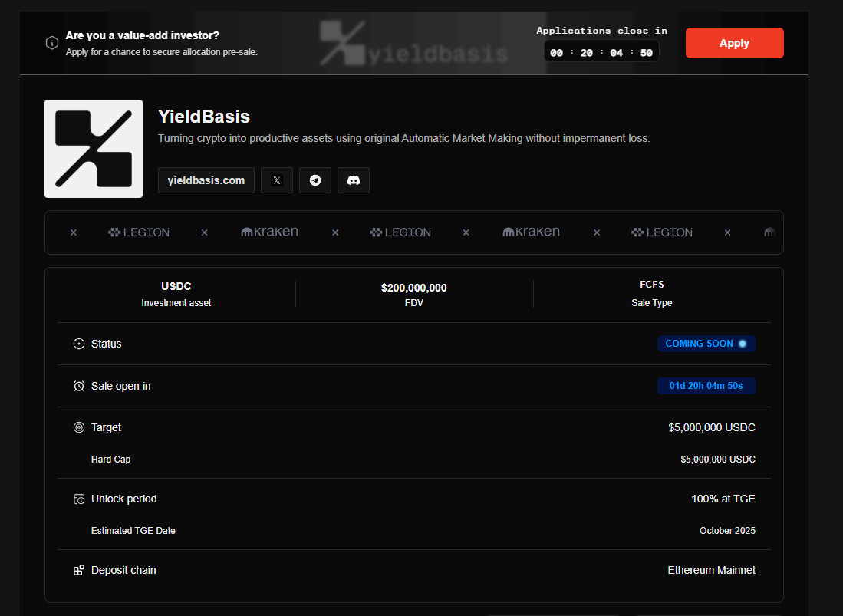Open the X (Twitter) social icon
The height and width of the screenshot is (616, 843).
tap(277, 180)
